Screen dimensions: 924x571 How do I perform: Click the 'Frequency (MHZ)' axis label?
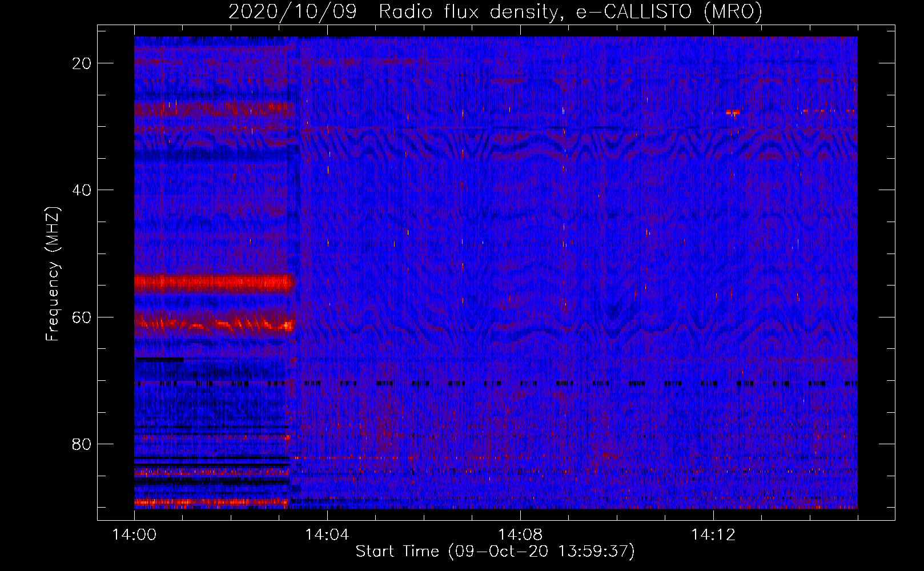pyautogui.click(x=53, y=274)
